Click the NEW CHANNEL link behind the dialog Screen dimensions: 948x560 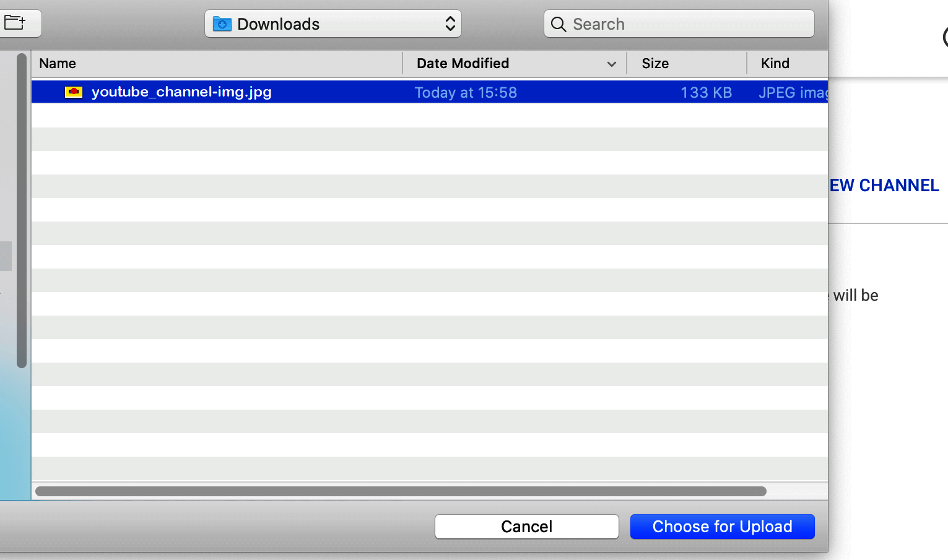(x=884, y=185)
